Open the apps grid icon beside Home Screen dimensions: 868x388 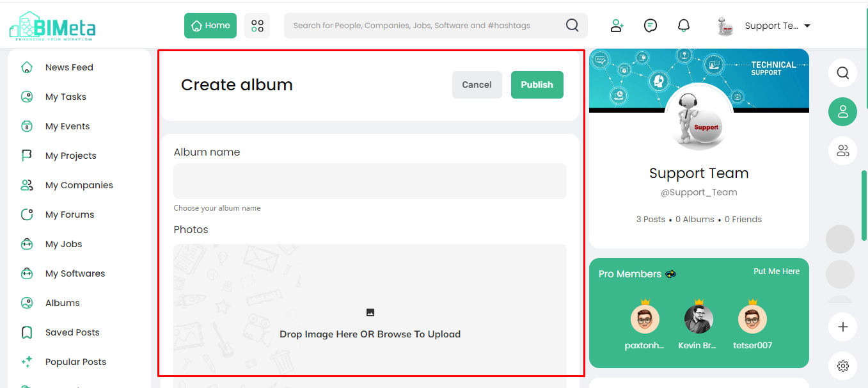pyautogui.click(x=257, y=26)
